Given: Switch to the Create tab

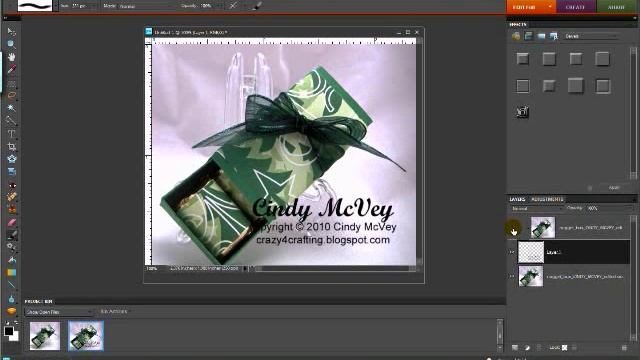Looking at the screenshot, I should point(576,7).
